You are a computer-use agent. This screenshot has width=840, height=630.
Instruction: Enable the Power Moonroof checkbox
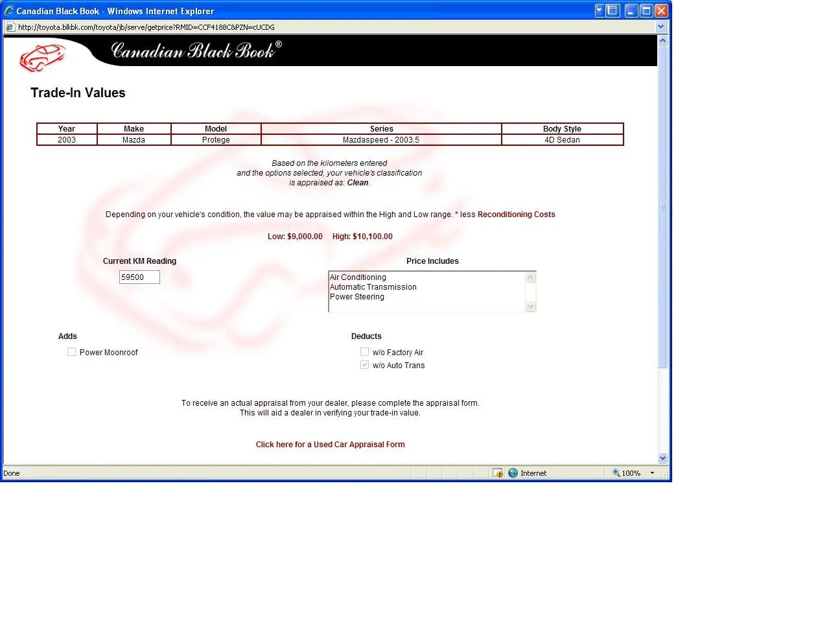[x=72, y=352]
